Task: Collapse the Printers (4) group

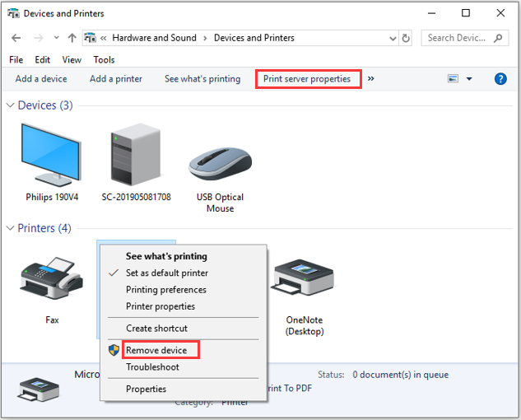Action: [x=11, y=228]
